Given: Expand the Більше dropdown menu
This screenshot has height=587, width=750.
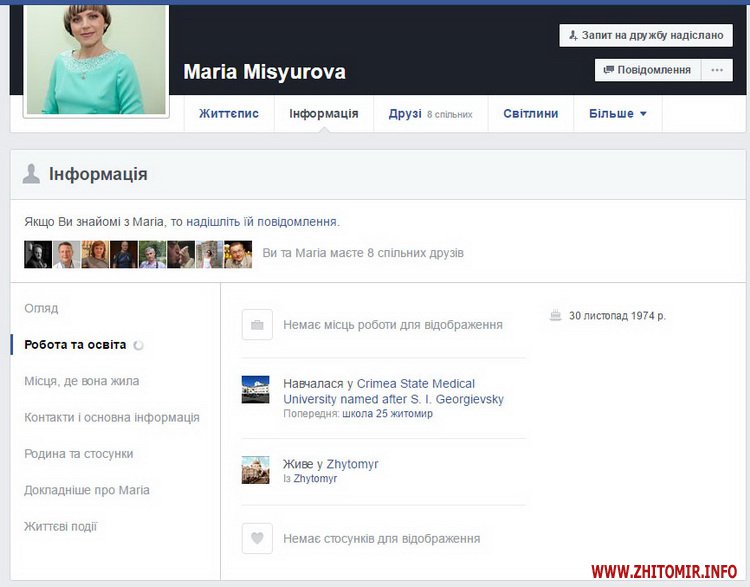Looking at the screenshot, I should click(x=617, y=114).
